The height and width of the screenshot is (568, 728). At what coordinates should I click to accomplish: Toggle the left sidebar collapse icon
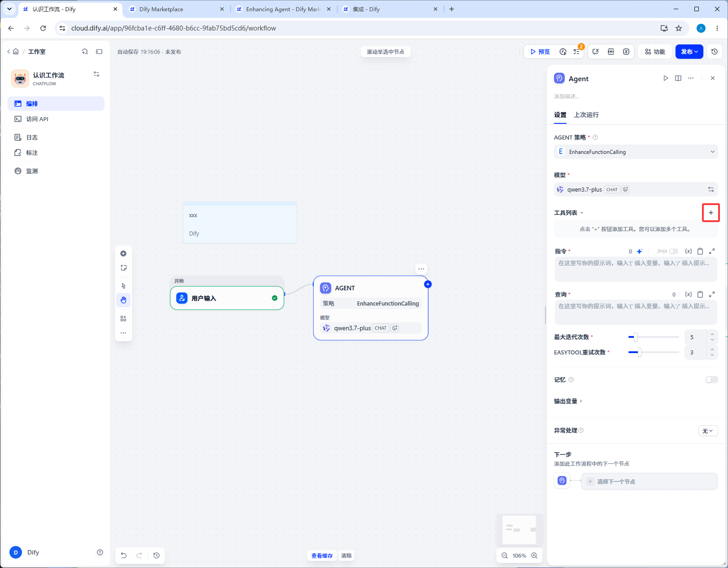tap(99, 52)
